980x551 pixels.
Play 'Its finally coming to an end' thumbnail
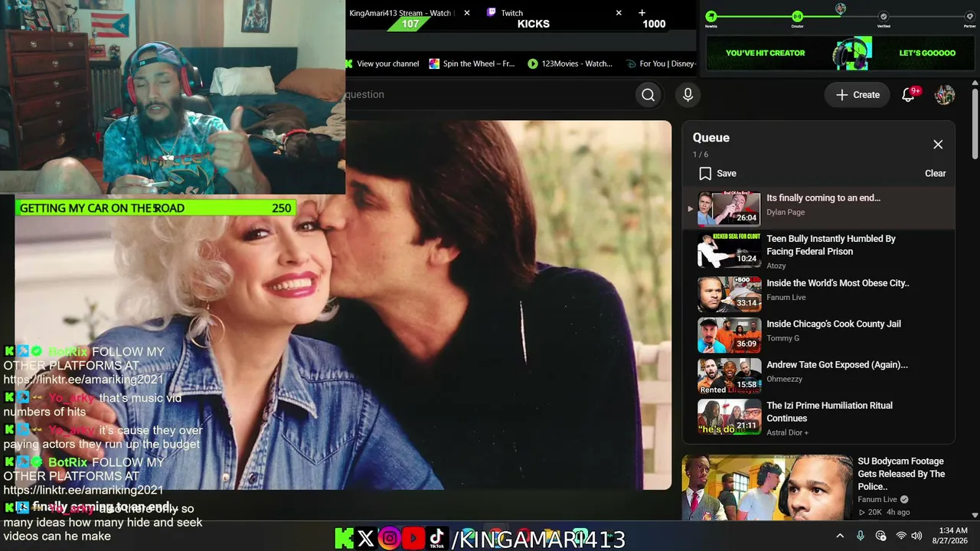[729, 209]
